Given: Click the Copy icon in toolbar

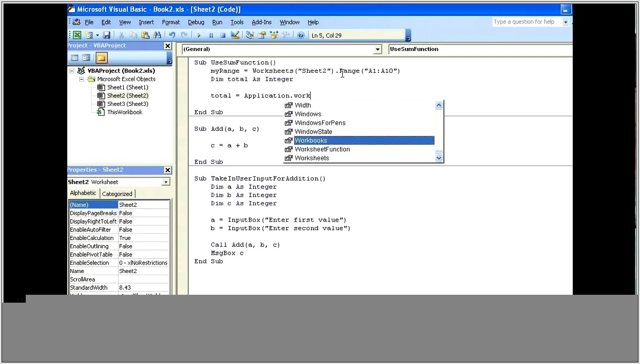Looking at the screenshot, I should pos(133,35).
